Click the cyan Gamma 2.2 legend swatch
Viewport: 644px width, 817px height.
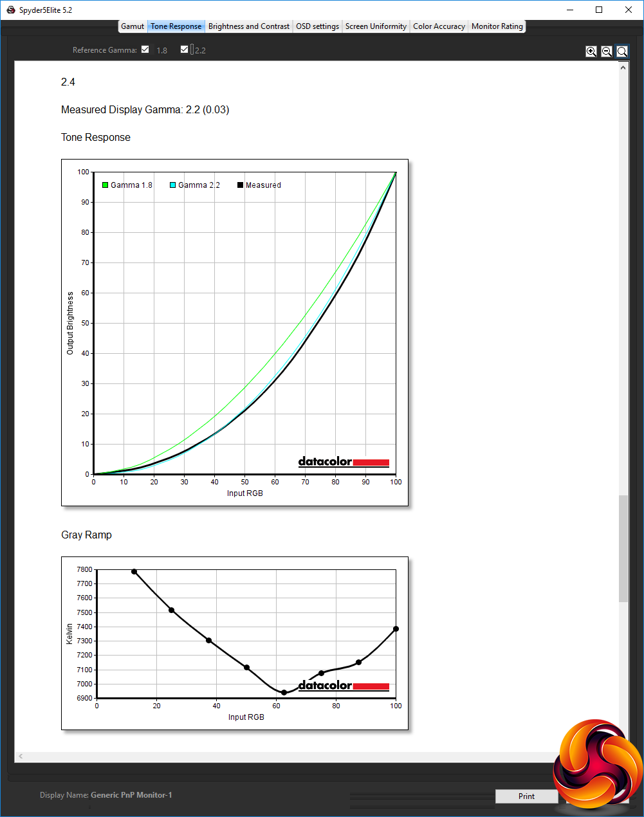coord(172,185)
